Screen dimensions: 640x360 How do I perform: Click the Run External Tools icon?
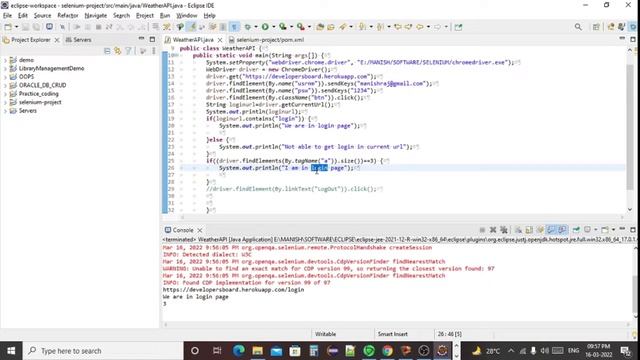point(301,27)
